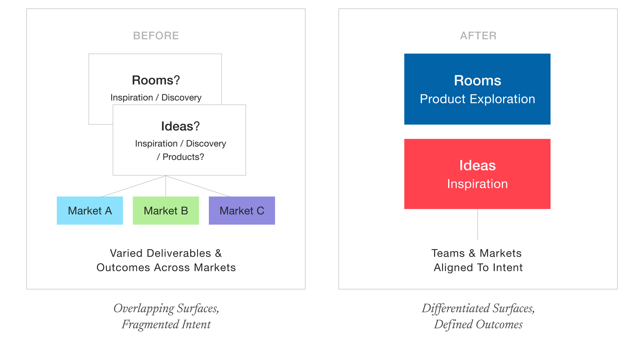Click the 'Differentiated Surfaces, Defined Outcomes' caption

pos(478,316)
